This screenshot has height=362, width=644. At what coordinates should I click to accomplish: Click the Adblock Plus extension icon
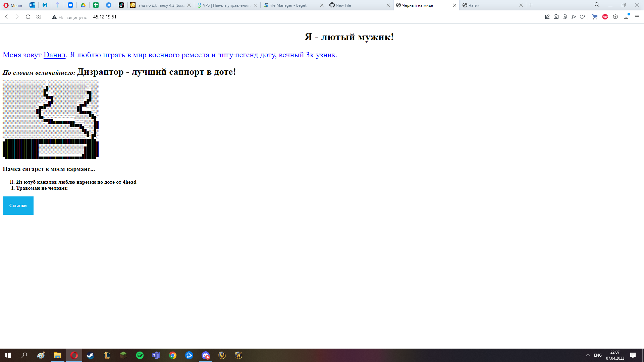pyautogui.click(x=605, y=17)
